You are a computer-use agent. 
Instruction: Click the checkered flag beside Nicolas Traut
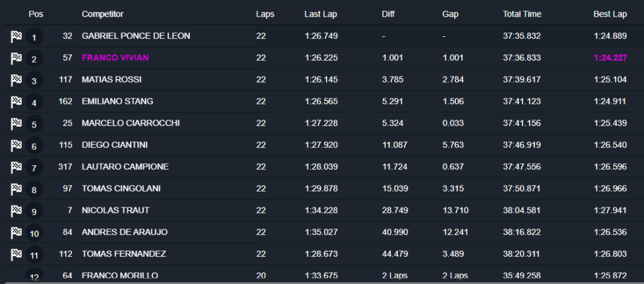[x=16, y=211]
